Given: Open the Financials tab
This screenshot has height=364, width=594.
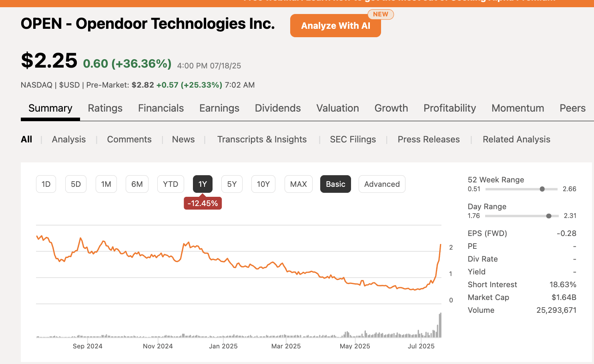Looking at the screenshot, I should 161,108.
